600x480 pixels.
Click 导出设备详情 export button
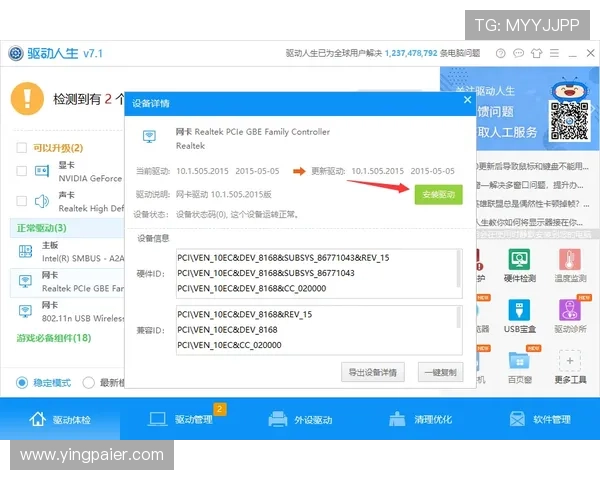373,372
